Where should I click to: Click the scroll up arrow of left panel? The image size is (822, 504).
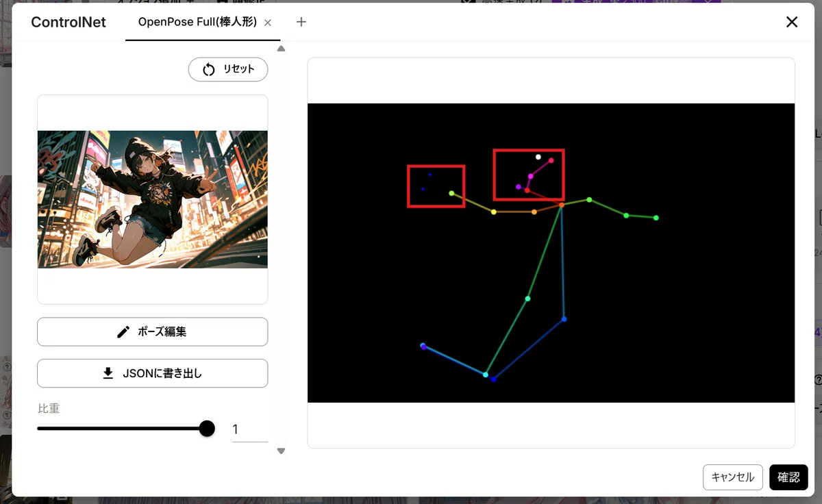click(281, 49)
